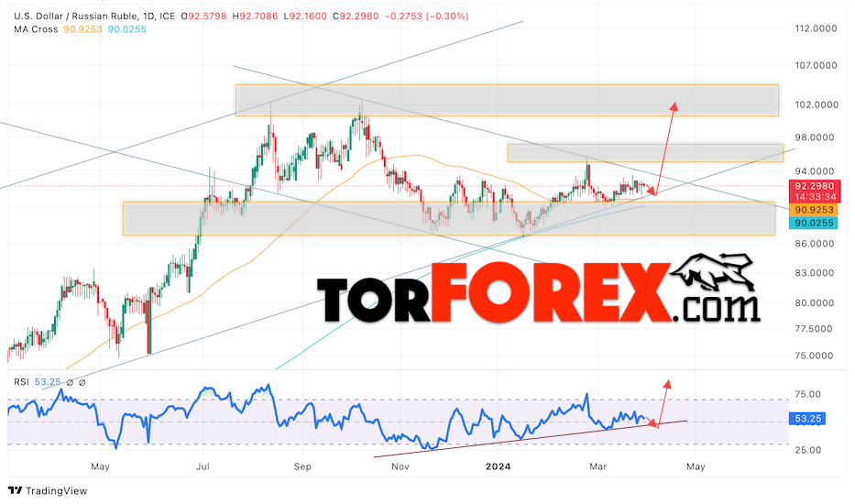Click the cyan 90.0255 axis label

pos(813,223)
